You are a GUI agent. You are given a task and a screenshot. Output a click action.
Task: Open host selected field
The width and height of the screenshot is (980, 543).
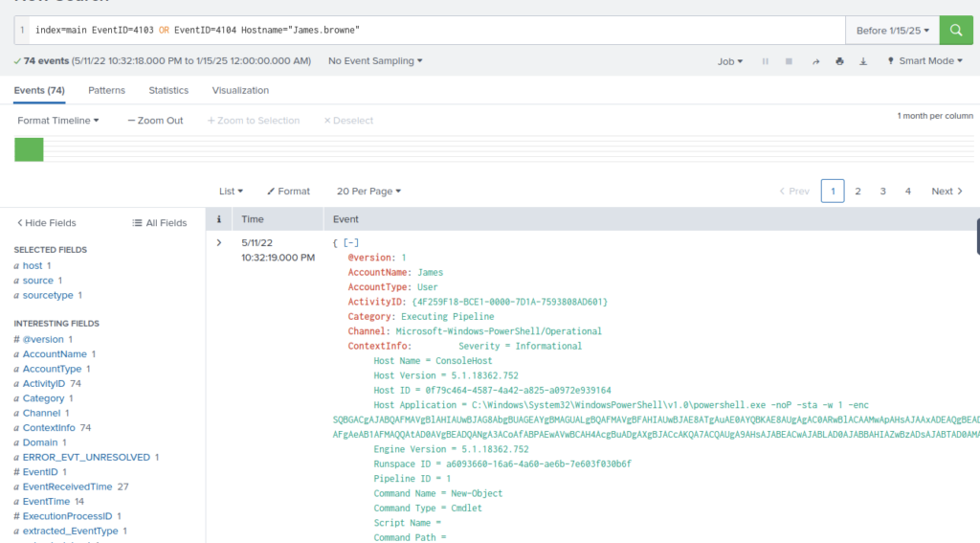coord(33,265)
